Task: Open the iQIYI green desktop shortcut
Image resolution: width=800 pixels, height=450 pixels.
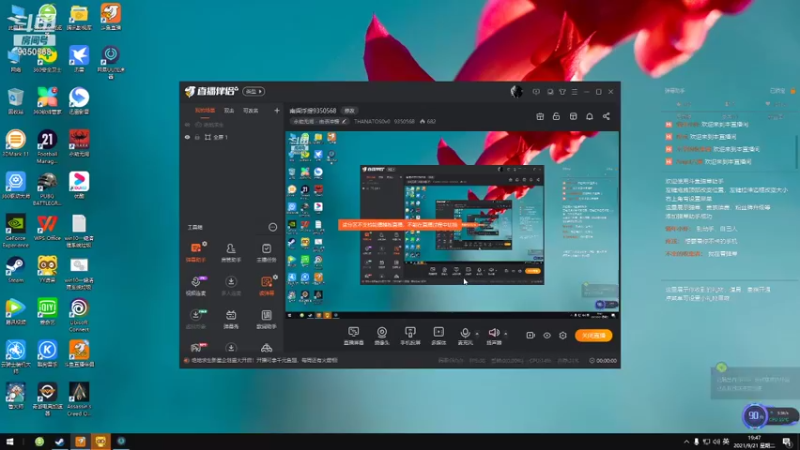Action: coord(47,312)
